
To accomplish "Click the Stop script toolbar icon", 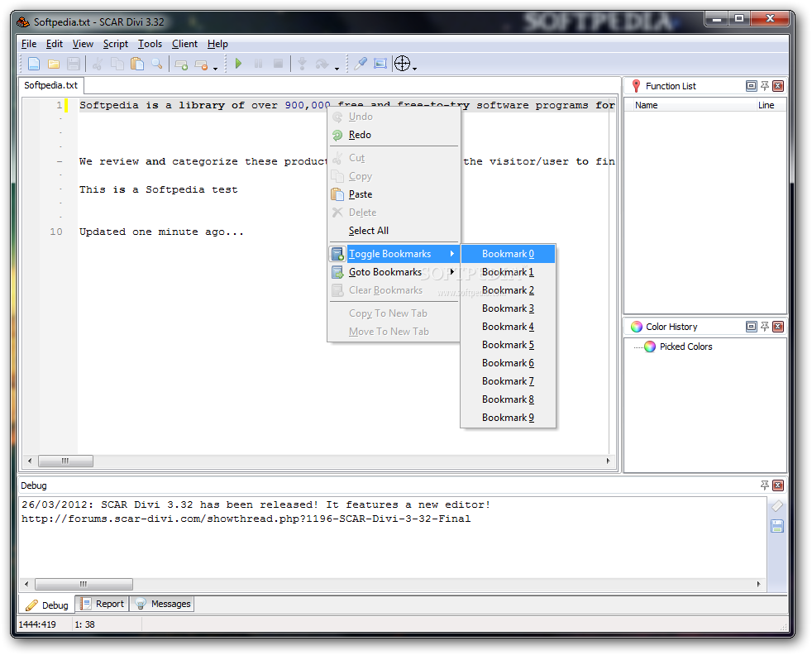I will coord(278,64).
